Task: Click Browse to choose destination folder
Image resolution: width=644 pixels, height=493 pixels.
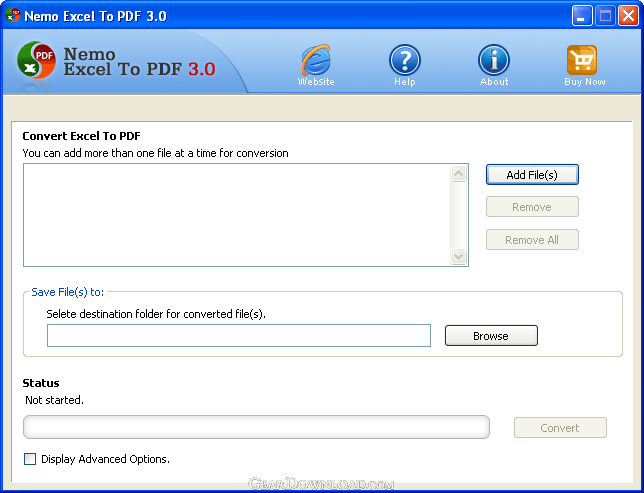Action: point(491,336)
